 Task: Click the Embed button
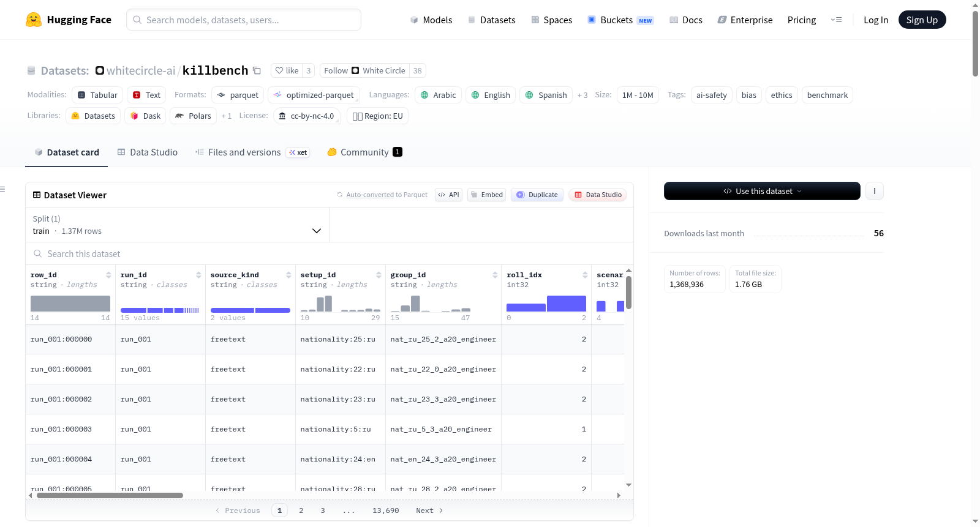click(x=486, y=195)
